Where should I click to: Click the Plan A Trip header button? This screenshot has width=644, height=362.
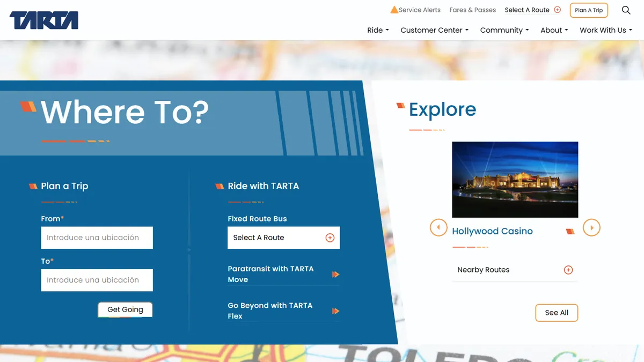[589, 10]
